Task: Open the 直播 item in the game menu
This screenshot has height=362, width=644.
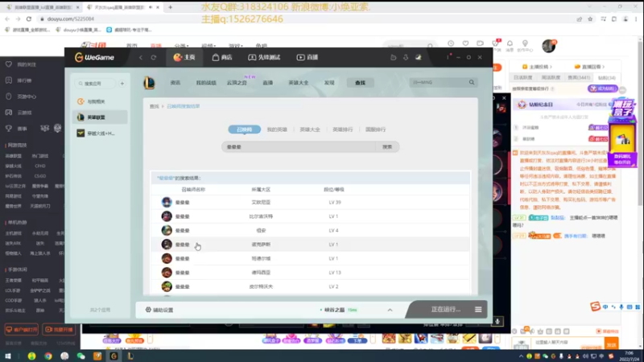Action: click(x=268, y=83)
